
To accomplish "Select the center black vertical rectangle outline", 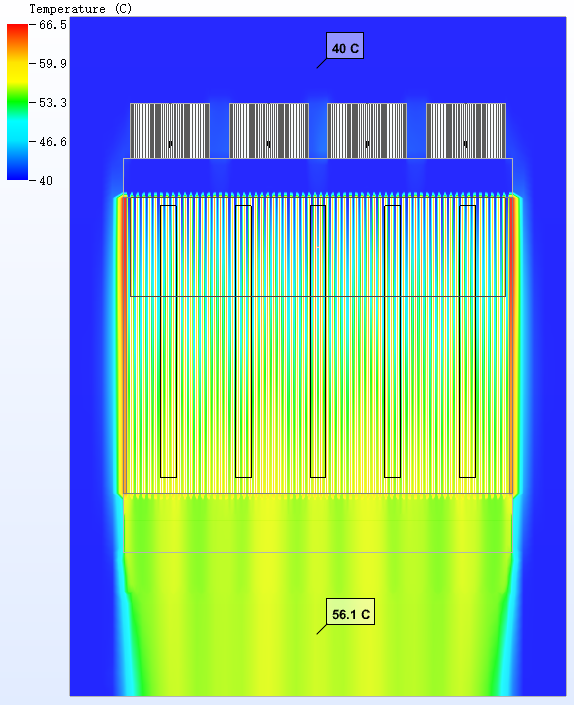I will tap(318, 341).
